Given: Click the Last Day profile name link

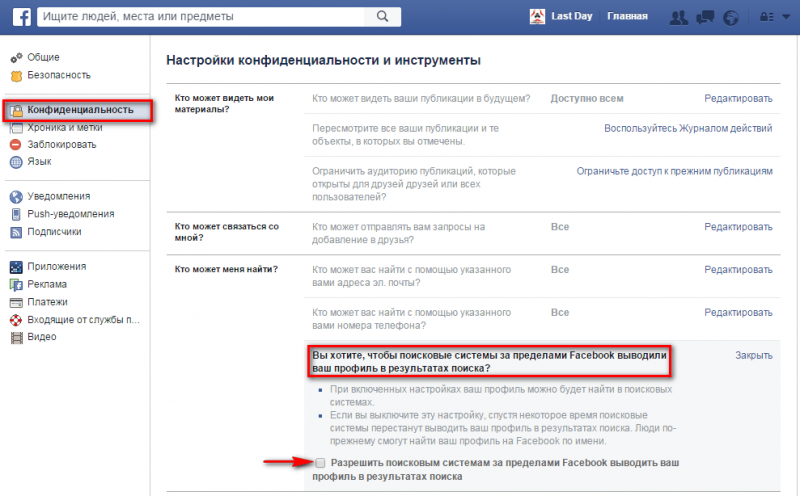Looking at the screenshot, I should 571,16.
